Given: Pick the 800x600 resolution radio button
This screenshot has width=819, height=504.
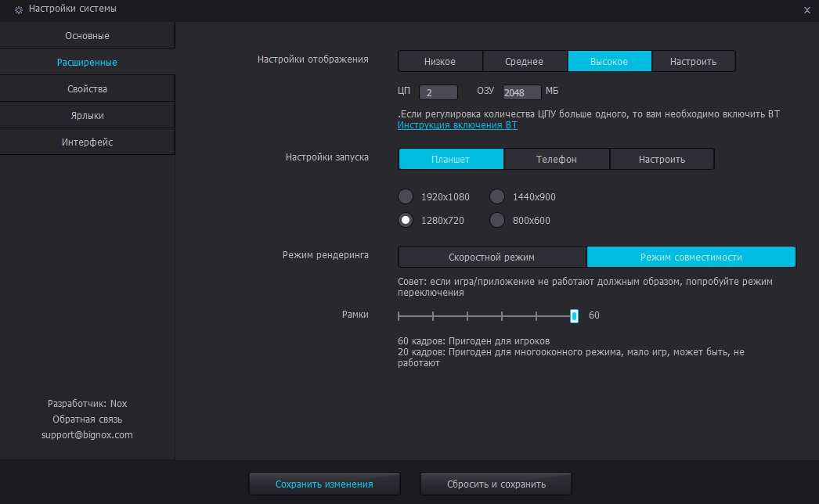Looking at the screenshot, I should pos(497,221).
